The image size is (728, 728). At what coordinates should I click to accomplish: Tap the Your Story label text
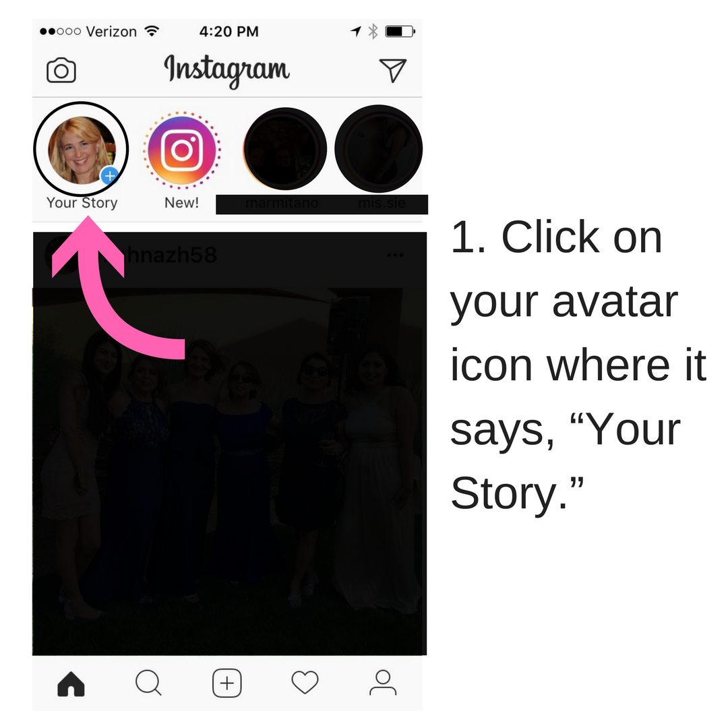tap(82, 203)
